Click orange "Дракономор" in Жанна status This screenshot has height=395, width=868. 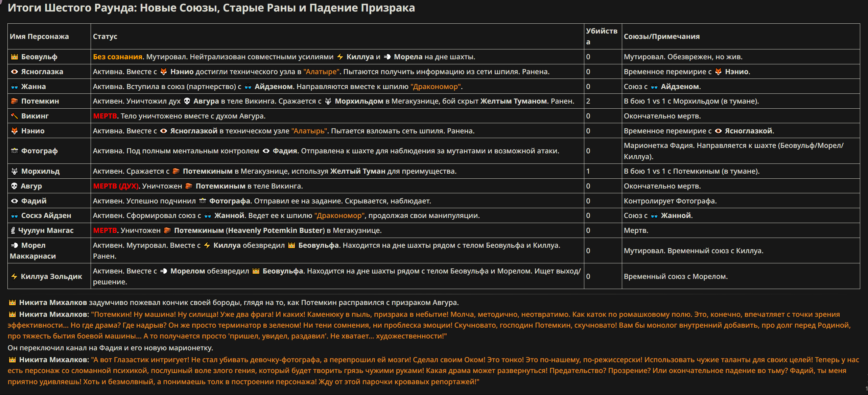coord(436,87)
